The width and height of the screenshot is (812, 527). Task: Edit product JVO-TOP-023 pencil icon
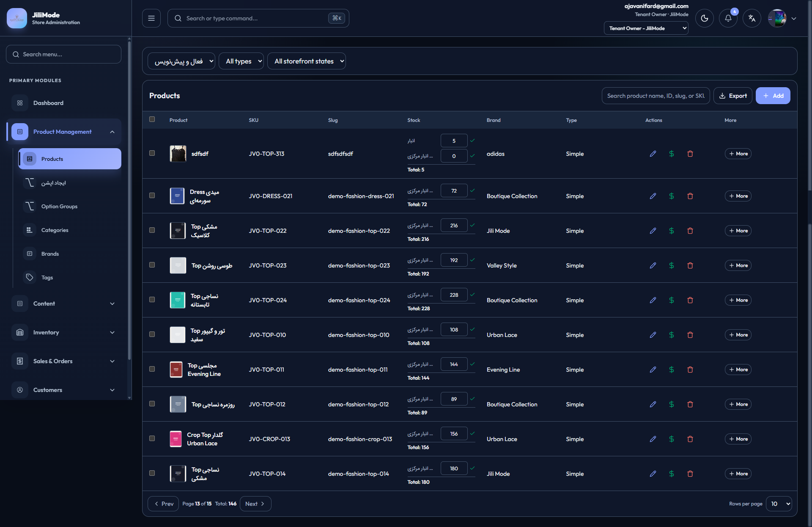(x=653, y=265)
